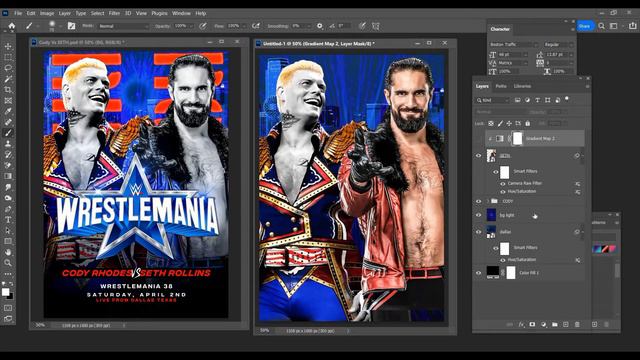Open the Window menu

[x=181, y=13]
